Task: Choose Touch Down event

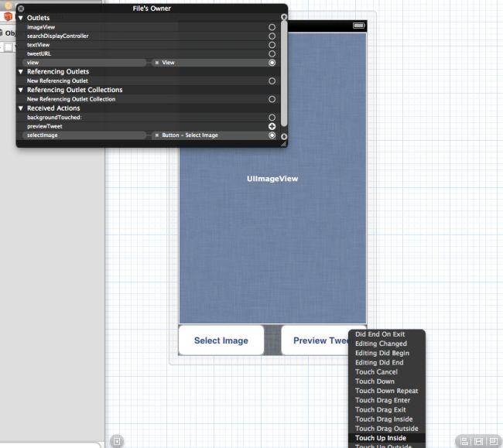Action: pyautogui.click(x=375, y=381)
